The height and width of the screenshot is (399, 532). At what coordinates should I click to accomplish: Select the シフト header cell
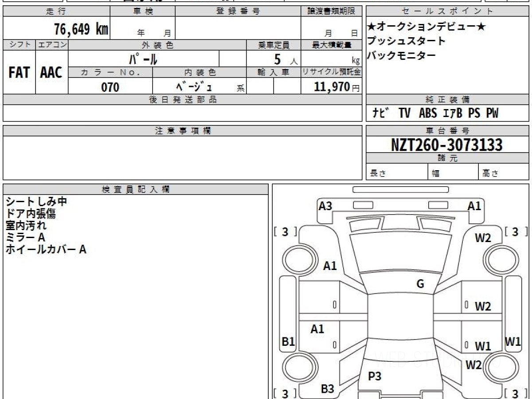(19, 45)
